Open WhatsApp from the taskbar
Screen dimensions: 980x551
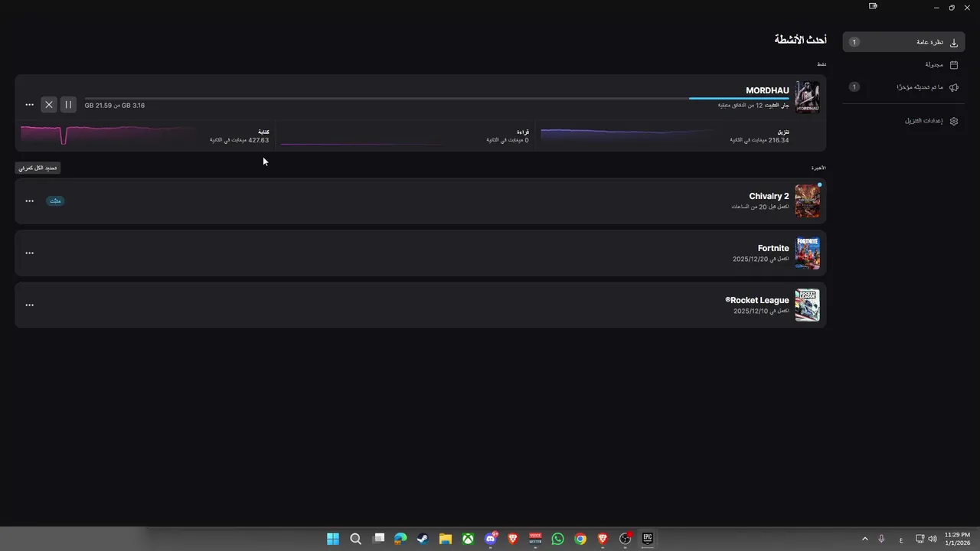click(557, 539)
